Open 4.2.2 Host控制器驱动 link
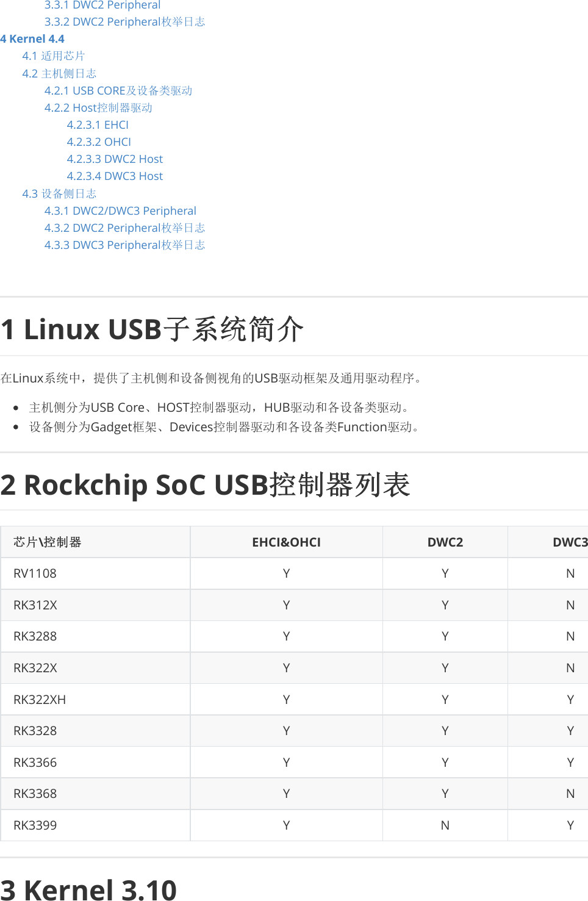 pyautogui.click(x=98, y=108)
